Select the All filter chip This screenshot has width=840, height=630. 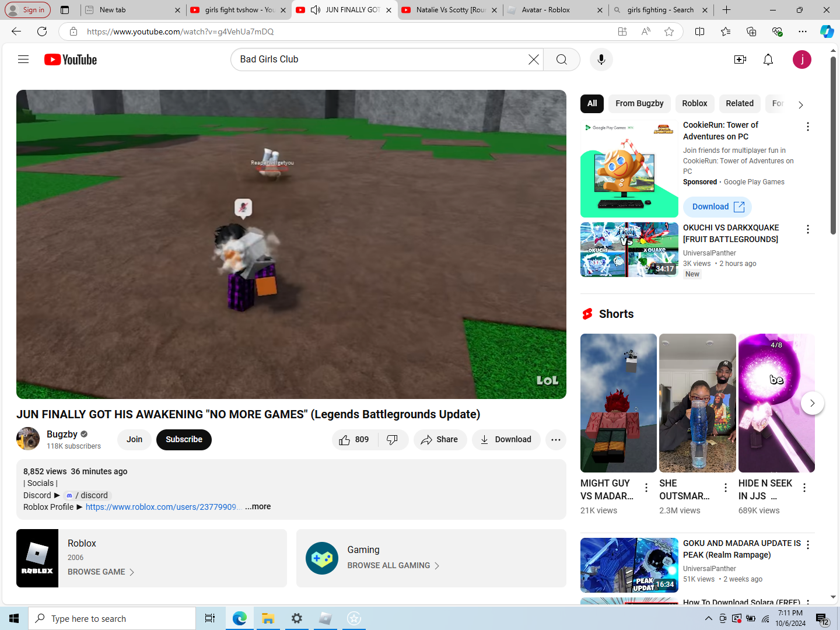click(592, 104)
